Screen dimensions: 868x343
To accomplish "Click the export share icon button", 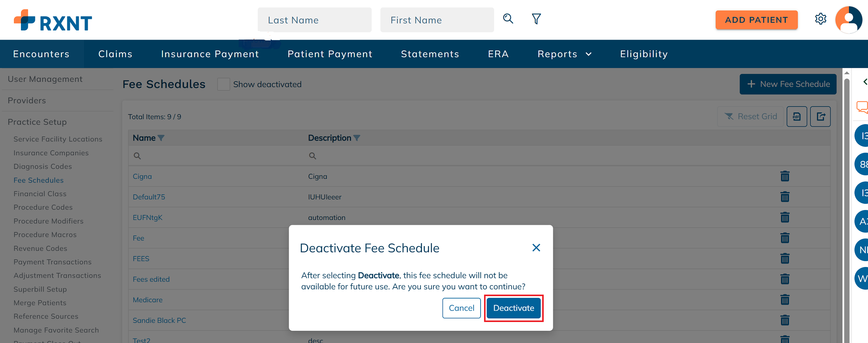I will [x=820, y=116].
